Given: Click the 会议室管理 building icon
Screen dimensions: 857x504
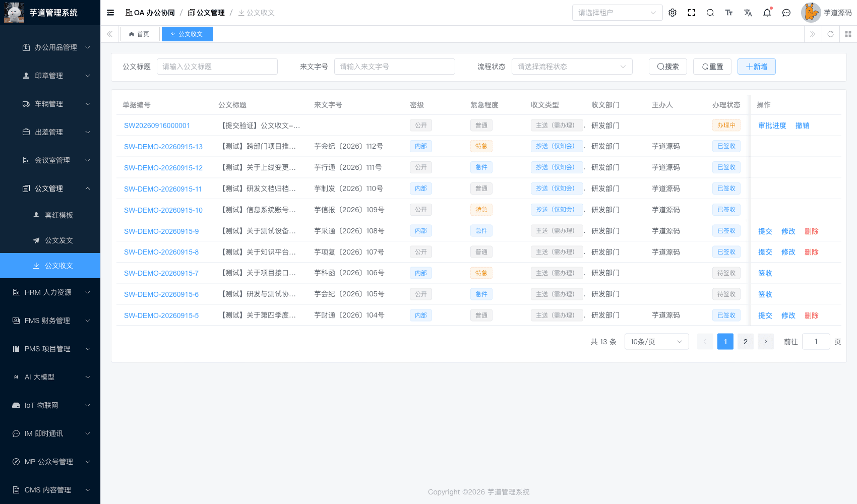Looking at the screenshot, I should point(26,160).
